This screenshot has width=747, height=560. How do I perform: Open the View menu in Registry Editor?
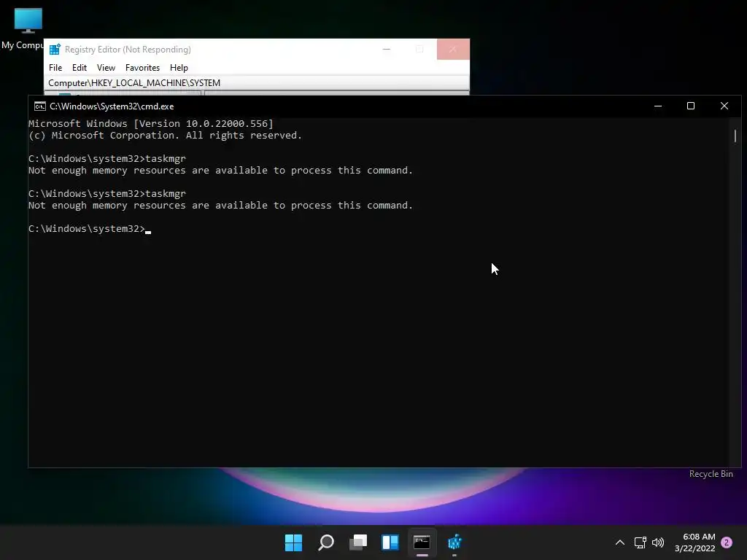pyautogui.click(x=106, y=68)
